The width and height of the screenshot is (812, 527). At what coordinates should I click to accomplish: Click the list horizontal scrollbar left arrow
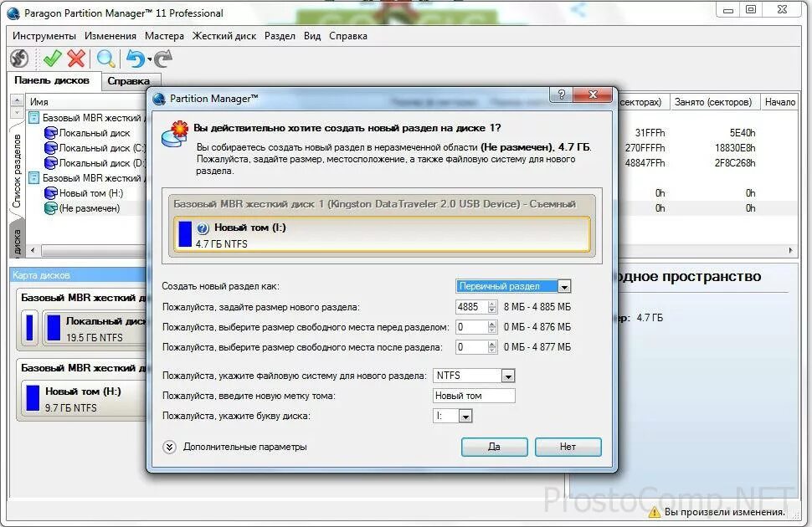pos(33,251)
